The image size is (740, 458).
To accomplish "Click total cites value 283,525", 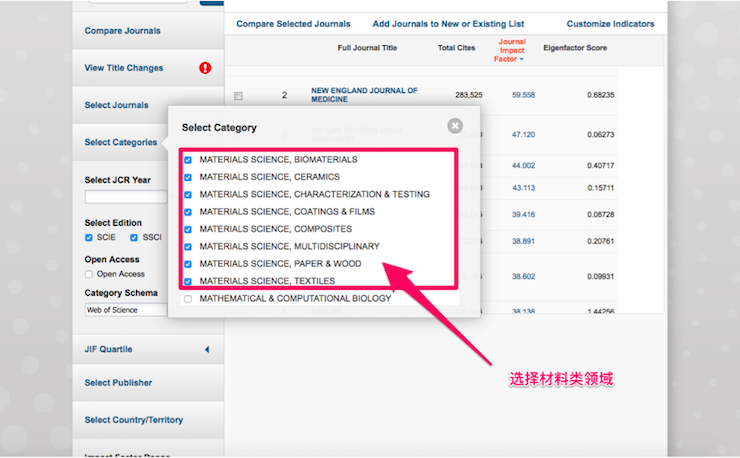I will coord(469,95).
